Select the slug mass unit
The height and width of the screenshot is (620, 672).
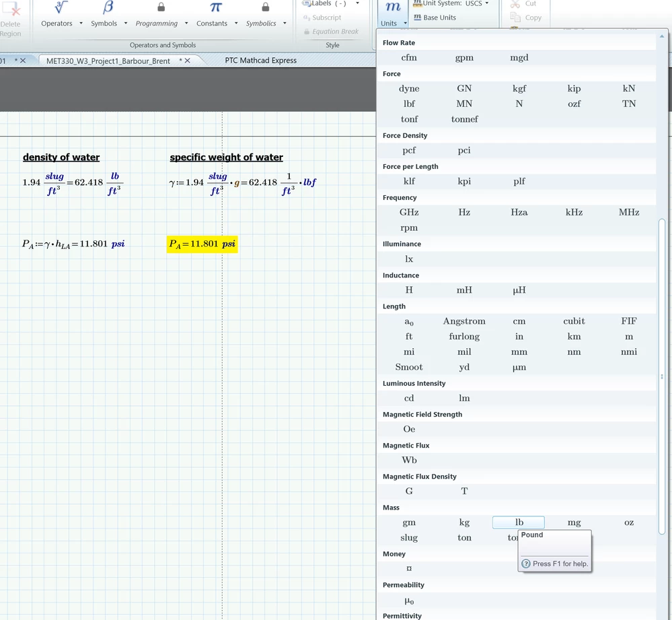(409, 538)
